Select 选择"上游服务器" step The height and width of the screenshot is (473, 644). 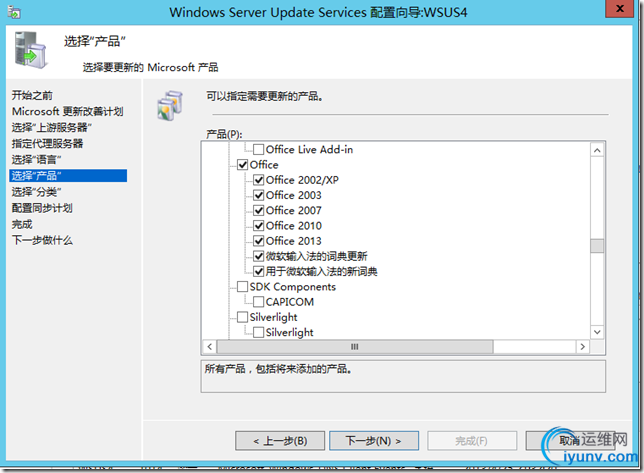[x=51, y=127]
